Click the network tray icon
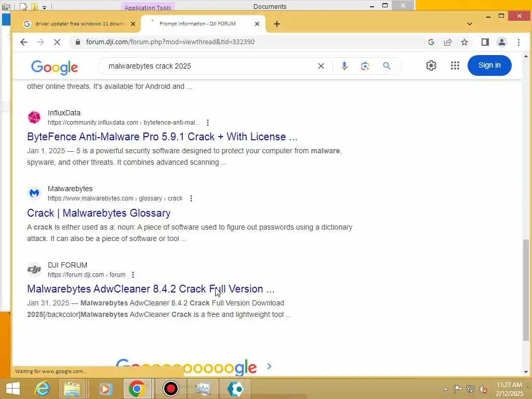532x399 pixels. pos(470,389)
